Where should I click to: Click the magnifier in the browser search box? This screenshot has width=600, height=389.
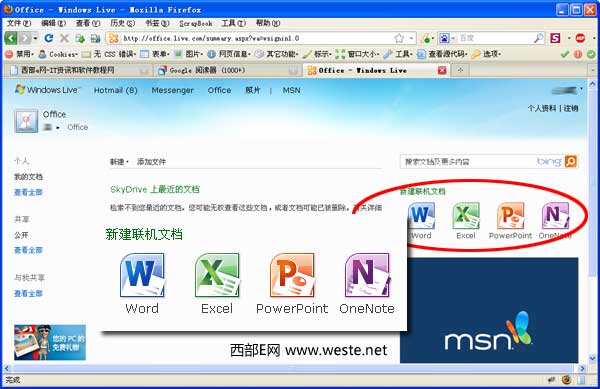click(539, 38)
